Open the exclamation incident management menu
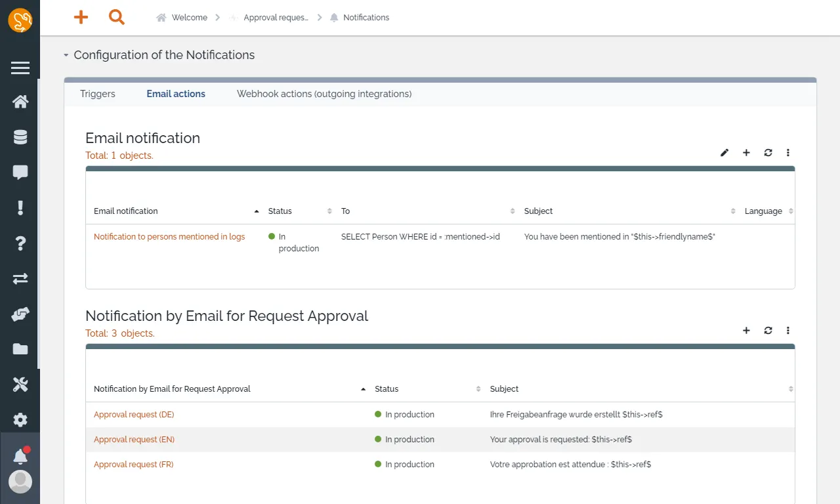The height and width of the screenshot is (504, 840). click(20, 208)
